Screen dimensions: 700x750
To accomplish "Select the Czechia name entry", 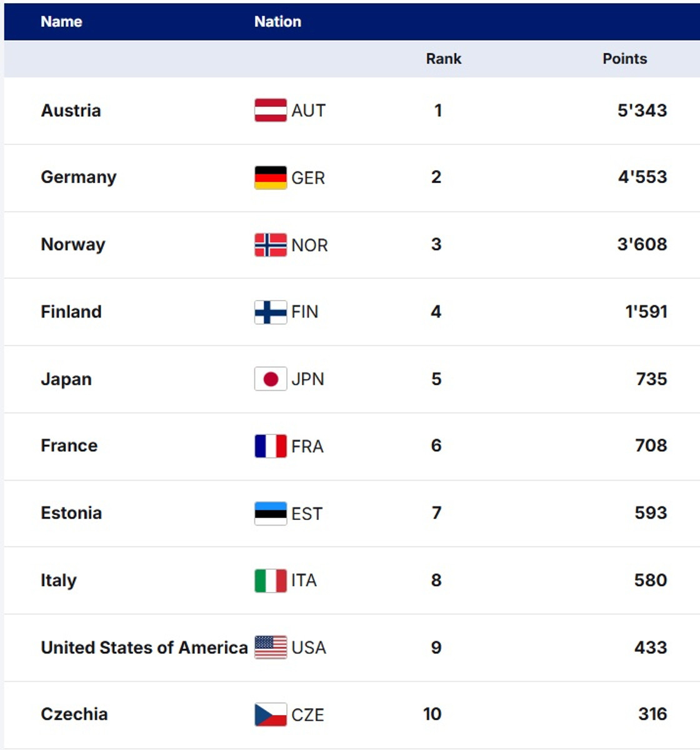I will [74, 714].
